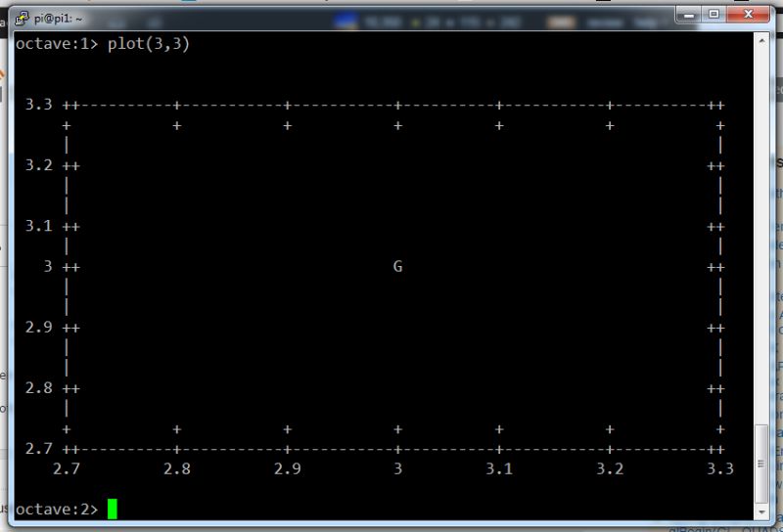Image resolution: width=783 pixels, height=532 pixels.
Task: Click the x-axis label '2.9'
Action: (x=288, y=469)
